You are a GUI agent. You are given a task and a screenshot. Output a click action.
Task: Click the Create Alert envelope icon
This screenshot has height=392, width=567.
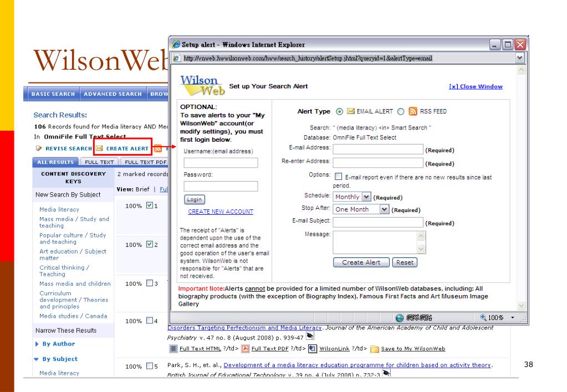99,148
